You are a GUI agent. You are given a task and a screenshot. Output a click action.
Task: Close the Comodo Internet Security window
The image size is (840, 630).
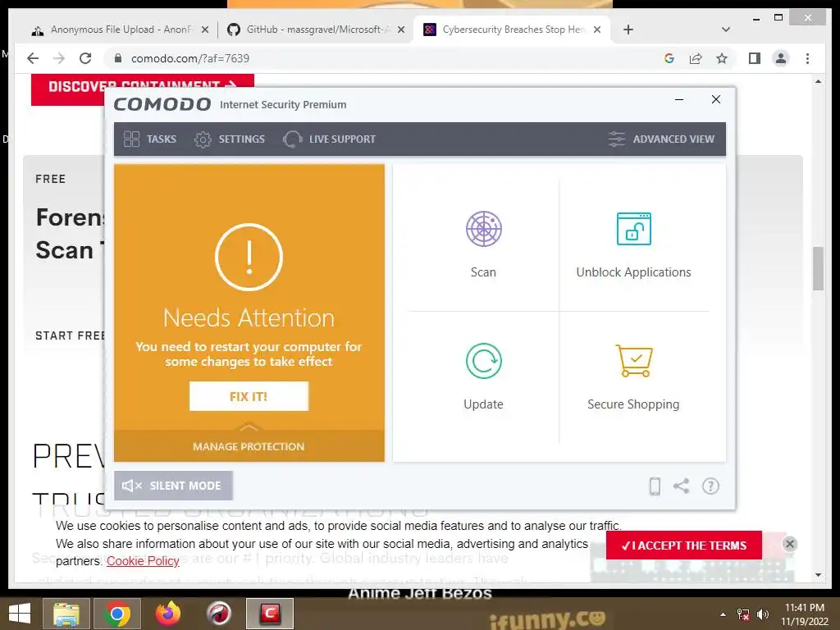point(715,99)
